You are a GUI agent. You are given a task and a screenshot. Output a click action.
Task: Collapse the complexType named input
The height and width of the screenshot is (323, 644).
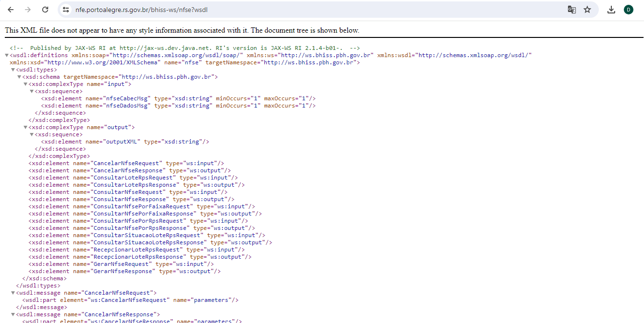click(x=25, y=84)
